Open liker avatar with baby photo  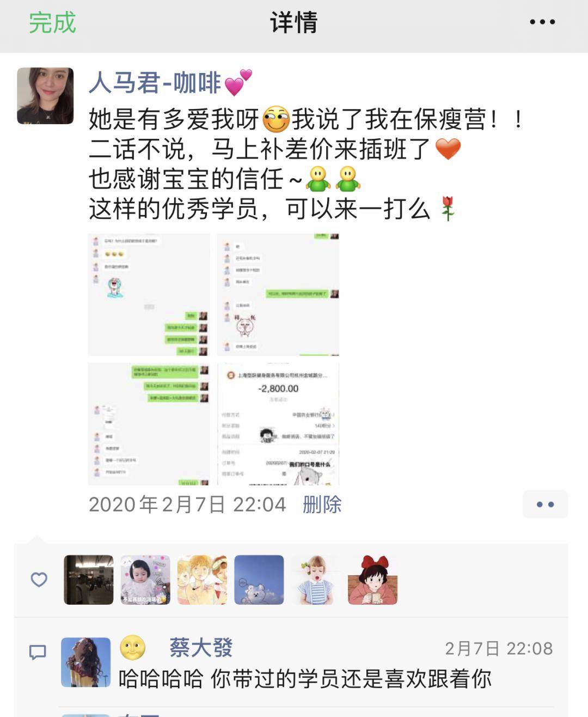[145, 580]
